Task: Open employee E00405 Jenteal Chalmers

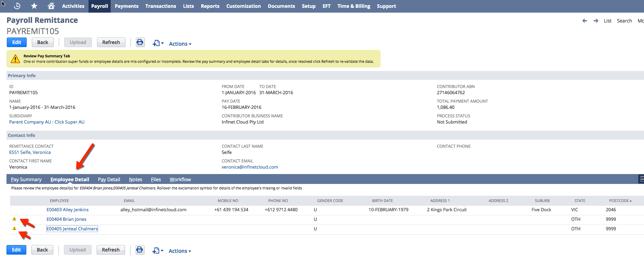Action: tap(72, 229)
